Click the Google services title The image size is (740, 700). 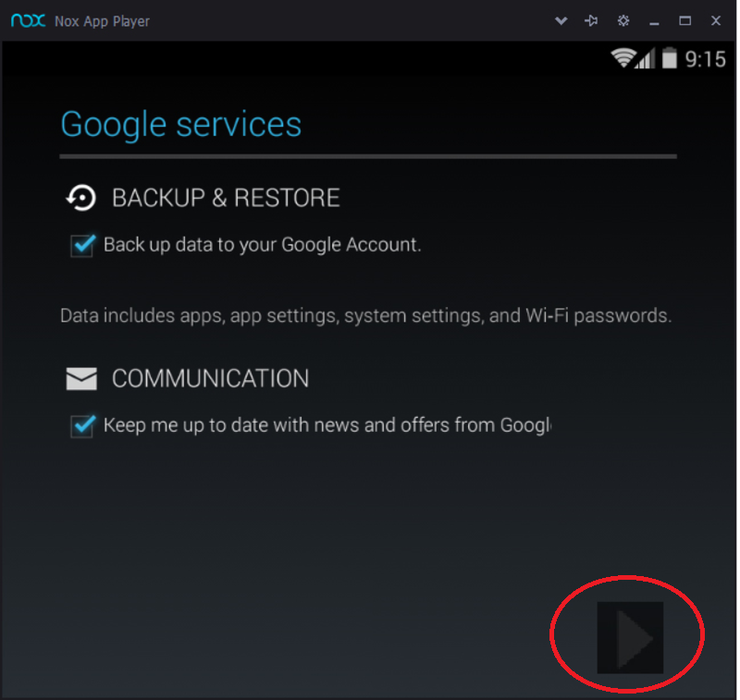181,125
